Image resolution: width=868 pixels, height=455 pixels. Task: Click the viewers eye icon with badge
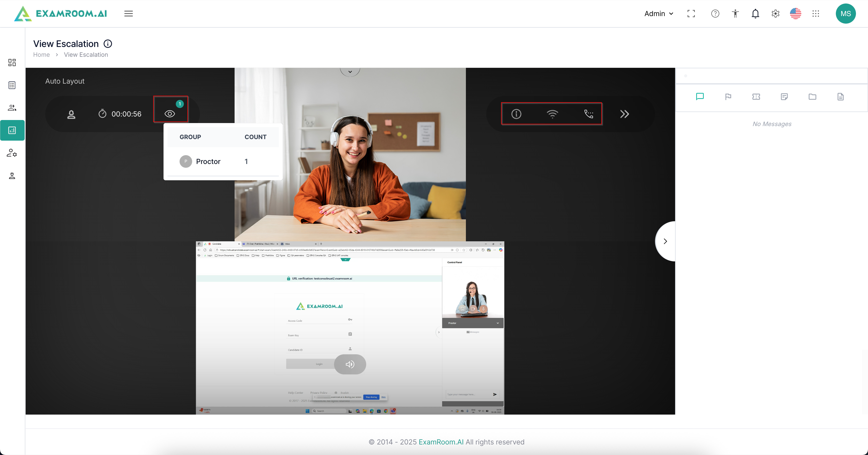pyautogui.click(x=170, y=114)
